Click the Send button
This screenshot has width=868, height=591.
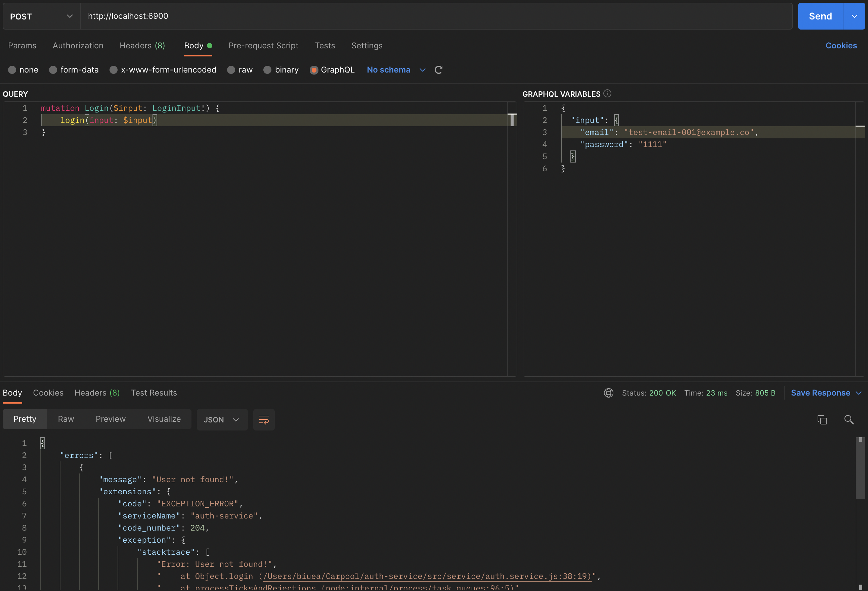pos(820,16)
